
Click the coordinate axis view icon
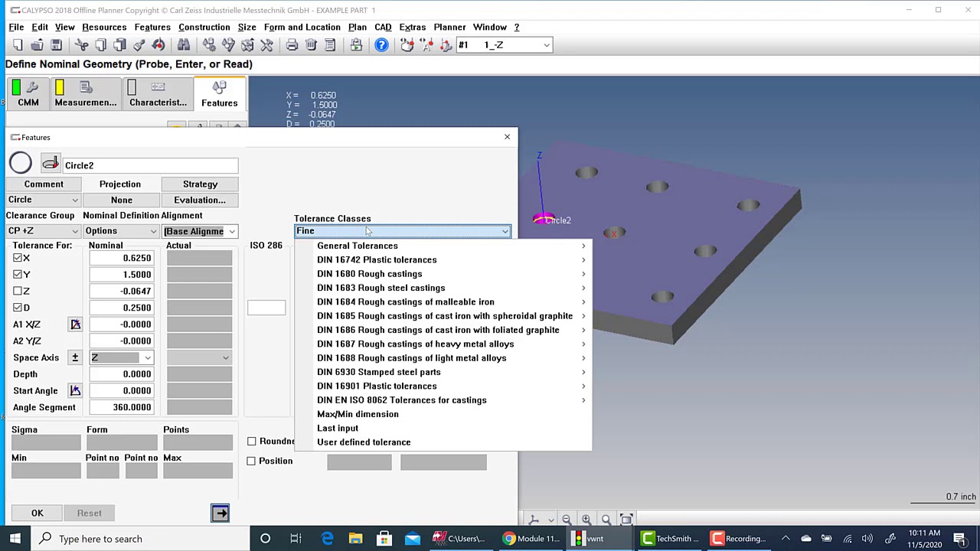tap(534, 520)
